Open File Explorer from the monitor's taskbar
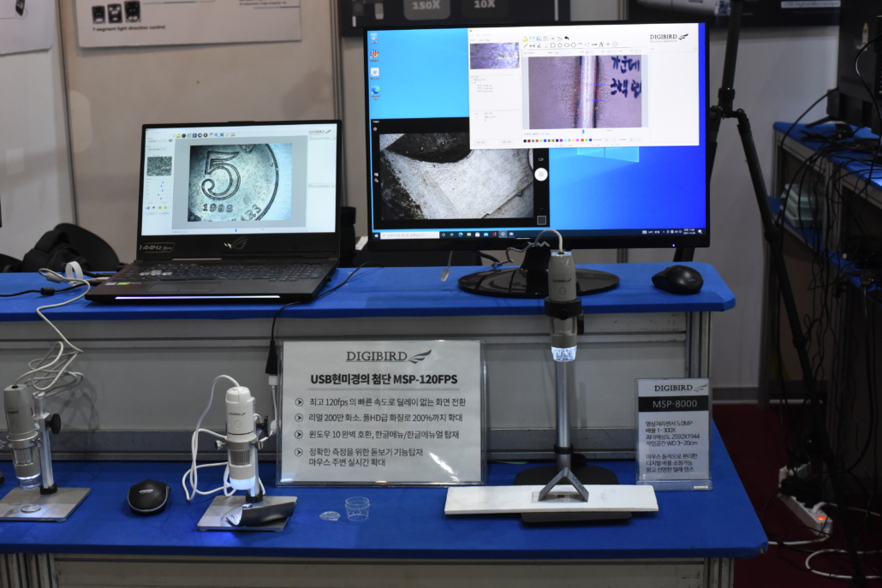The image size is (882, 588). [x=469, y=235]
